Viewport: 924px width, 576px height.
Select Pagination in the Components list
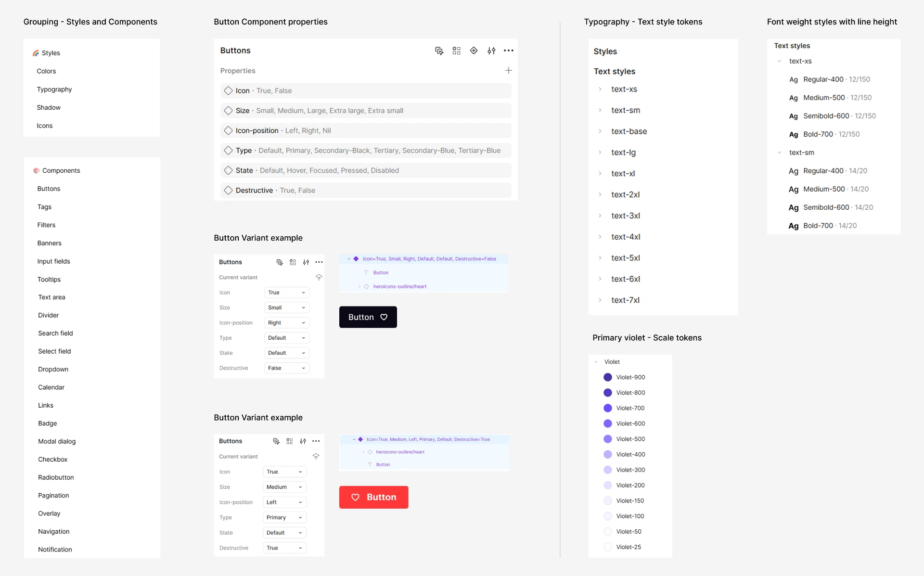(53, 496)
